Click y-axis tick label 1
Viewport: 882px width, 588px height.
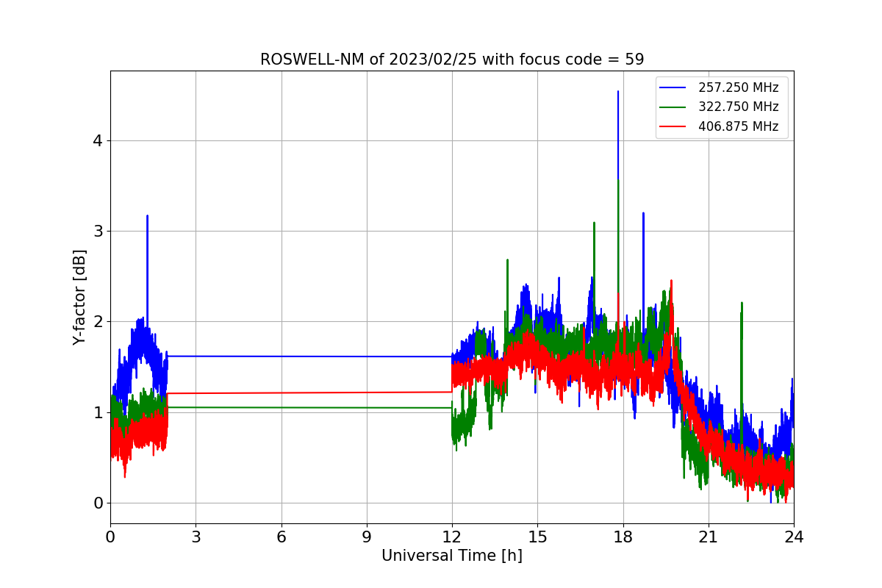(x=97, y=412)
